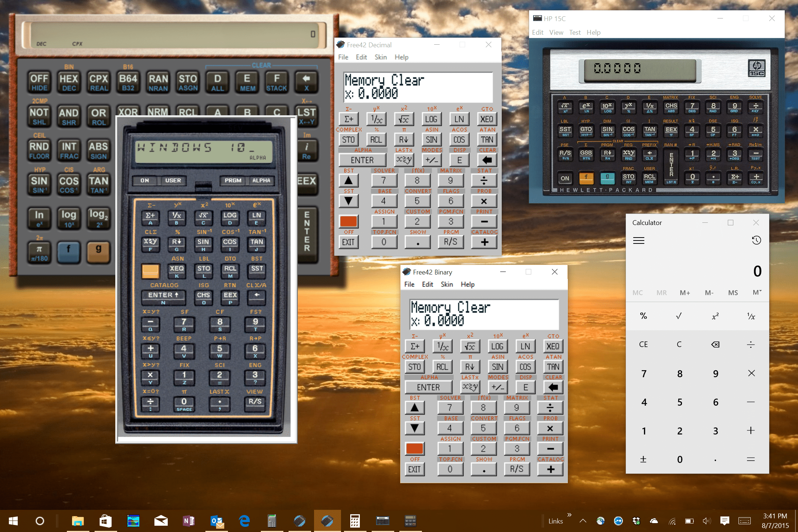Image resolution: width=798 pixels, height=532 pixels.
Task: Toggle ON switch on HP-41 calculator
Action: [144, 180]
